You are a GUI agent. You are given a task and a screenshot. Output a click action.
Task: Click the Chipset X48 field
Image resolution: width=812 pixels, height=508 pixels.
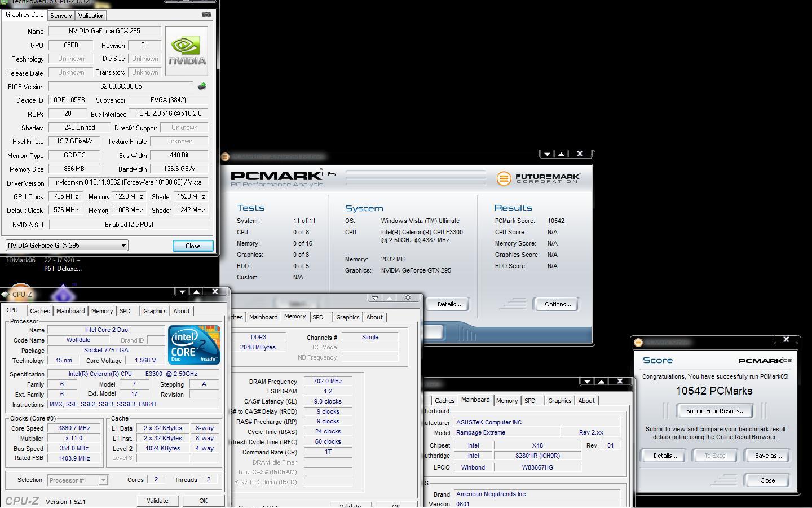[537, 445]
